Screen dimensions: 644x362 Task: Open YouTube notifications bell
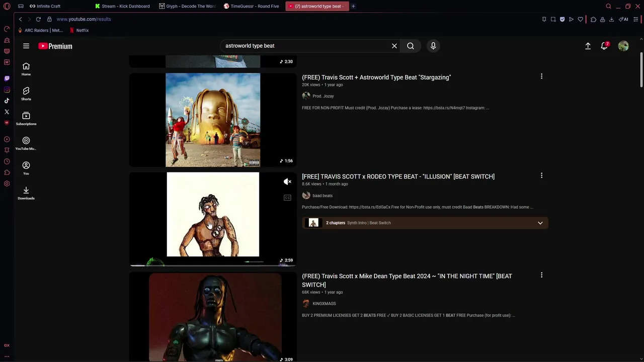point(604,46)
